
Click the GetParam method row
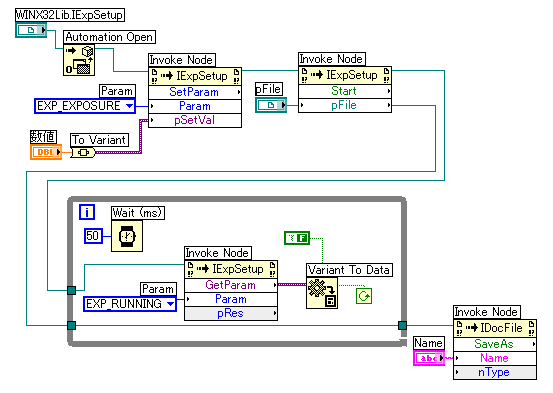coord(231,285)
